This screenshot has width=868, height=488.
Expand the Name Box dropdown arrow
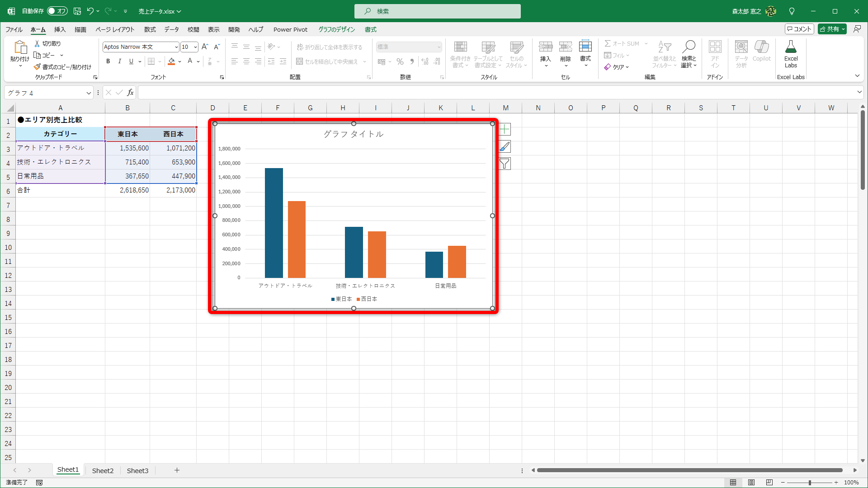point(89,93)
